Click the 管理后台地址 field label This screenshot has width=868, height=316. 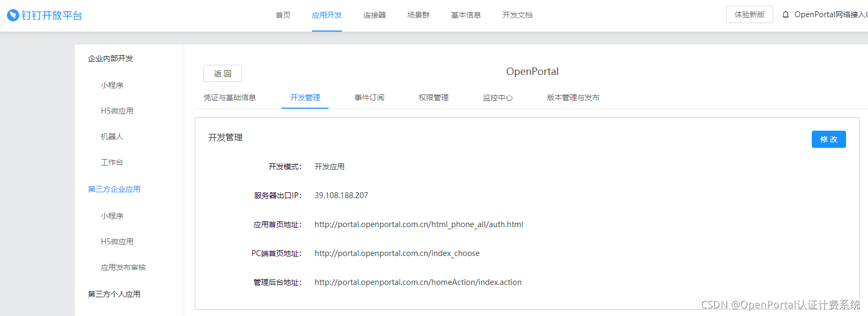pyautogui.click(x=277, y=282)
